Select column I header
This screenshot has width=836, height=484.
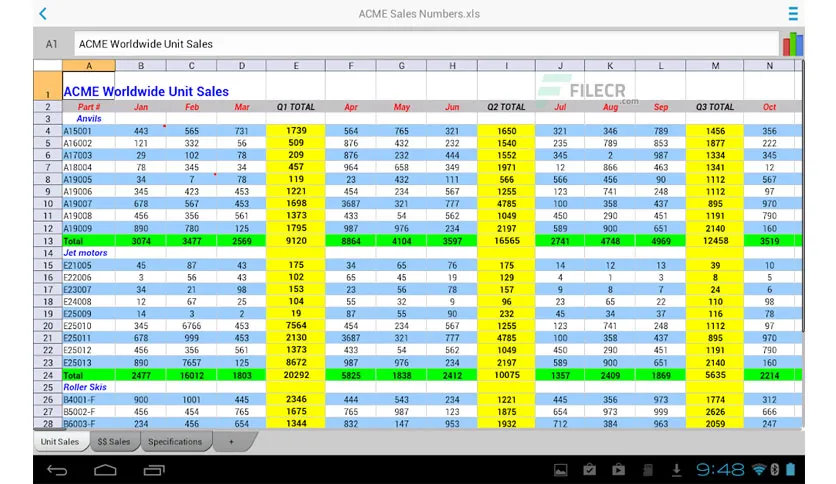(507, 66)
